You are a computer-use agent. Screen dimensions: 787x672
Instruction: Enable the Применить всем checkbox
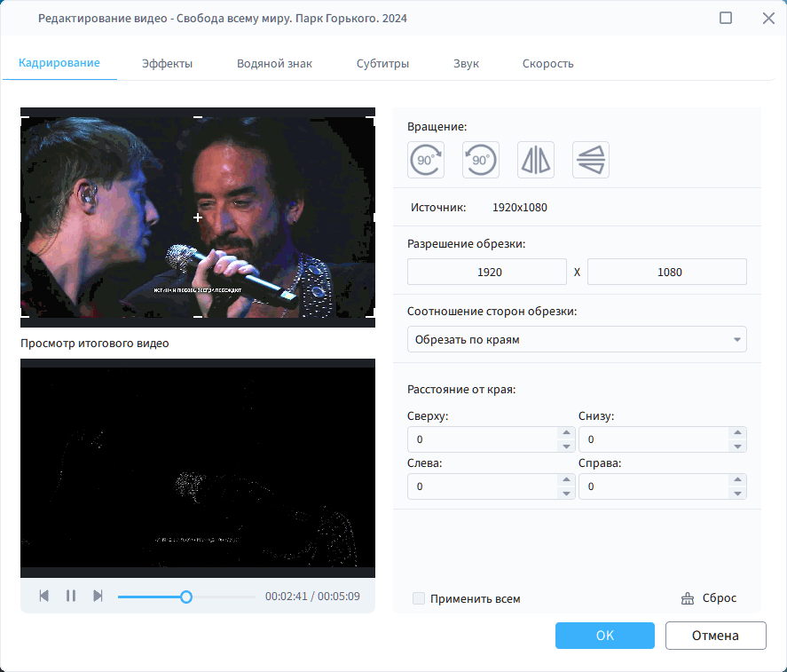419,599
